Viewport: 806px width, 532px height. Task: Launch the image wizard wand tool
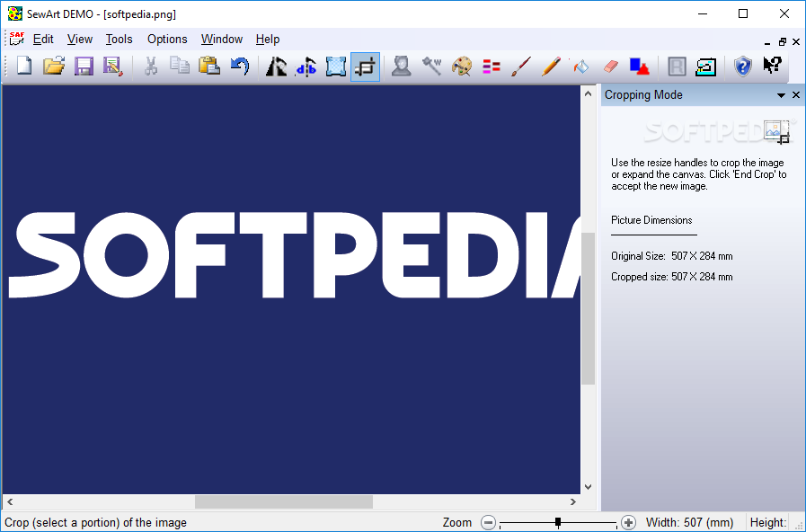click(432, 66)
